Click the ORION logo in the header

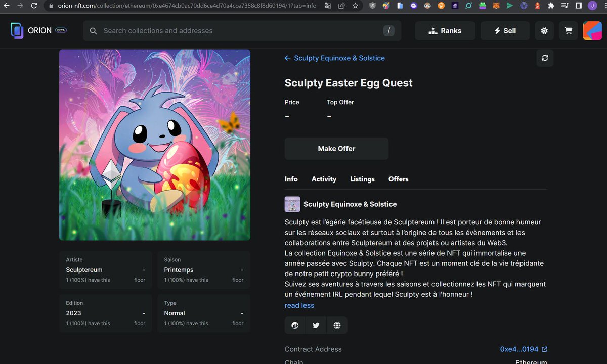click(x=31, y=30)
